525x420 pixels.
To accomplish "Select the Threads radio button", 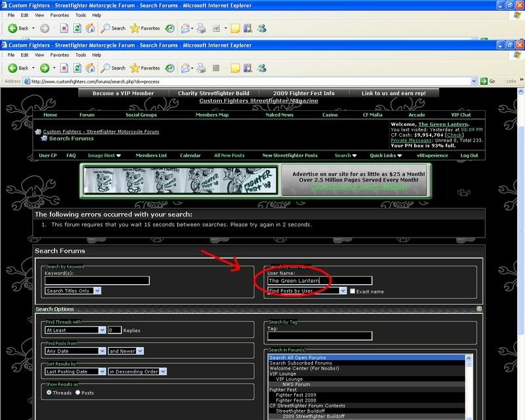I will [x=49, y=392].
